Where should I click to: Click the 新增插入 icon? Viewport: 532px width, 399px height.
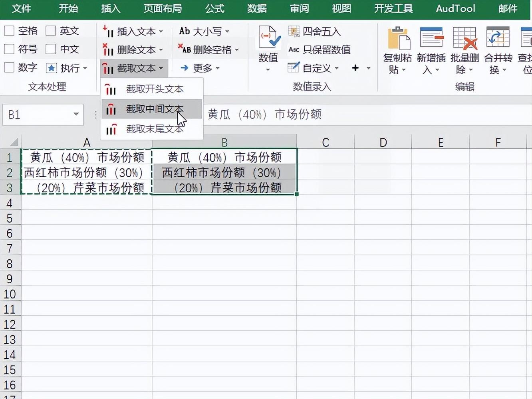(432, 38)
